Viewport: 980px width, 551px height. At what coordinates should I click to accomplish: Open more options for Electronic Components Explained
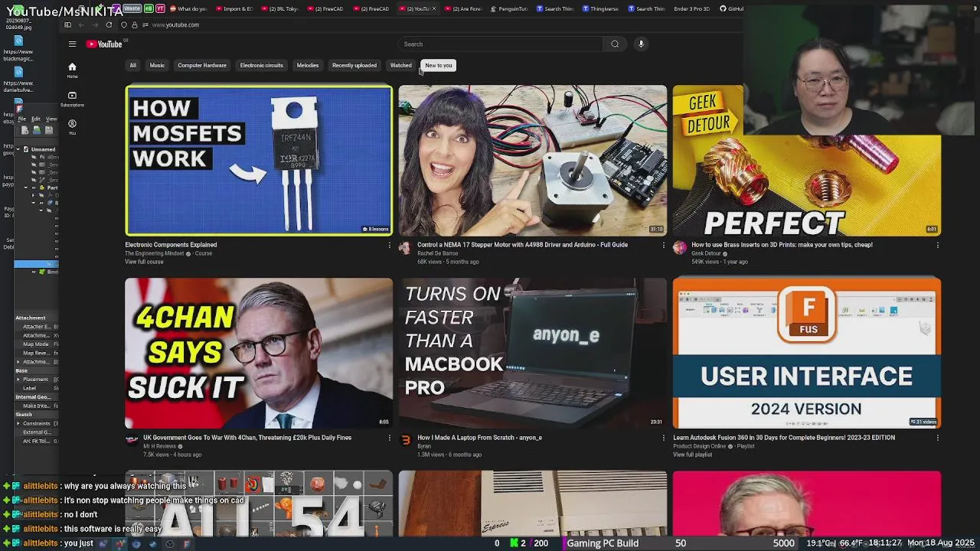pos(389,246)
